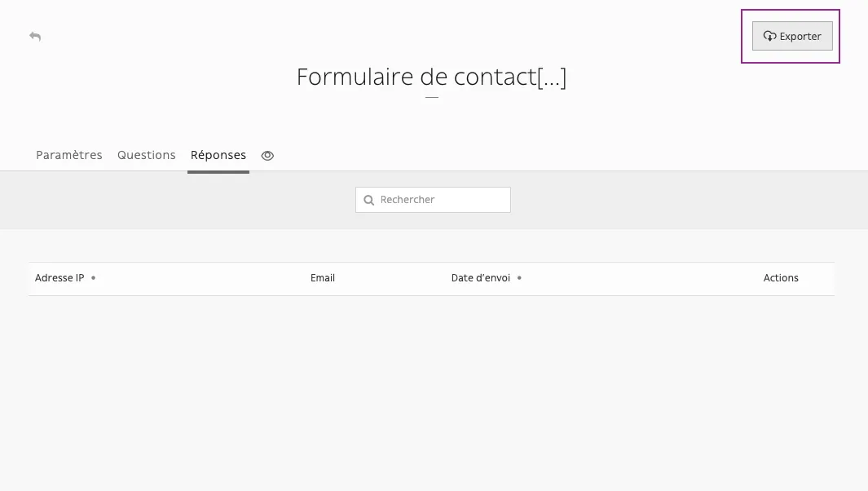Click the Email column header
The width and height of the screenshot is (868, 491).
tap(323, 277)
